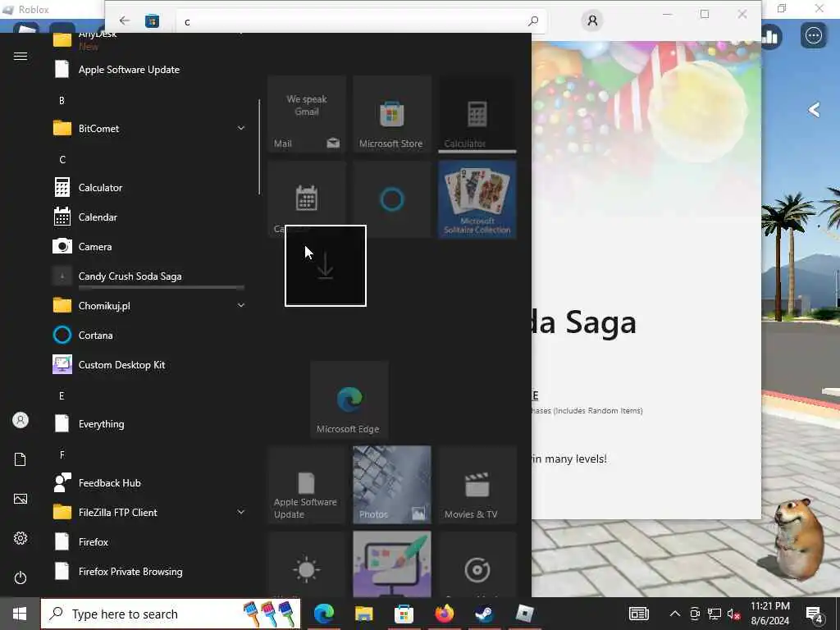Focus the taskbar search box

coord(171,614)
